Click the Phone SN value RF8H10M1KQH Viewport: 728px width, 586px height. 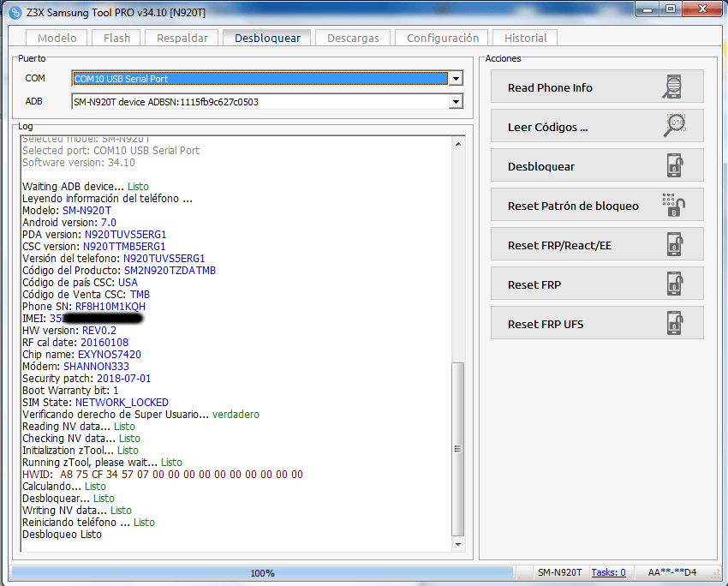point(110,307)
